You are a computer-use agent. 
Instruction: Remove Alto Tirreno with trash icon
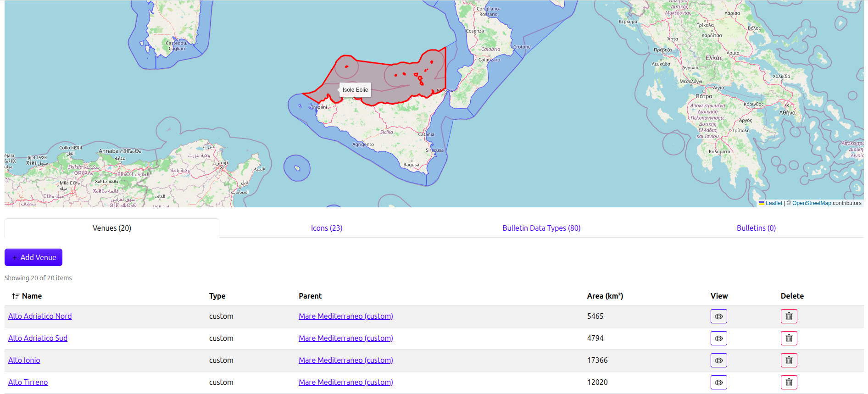pos(789,382)
